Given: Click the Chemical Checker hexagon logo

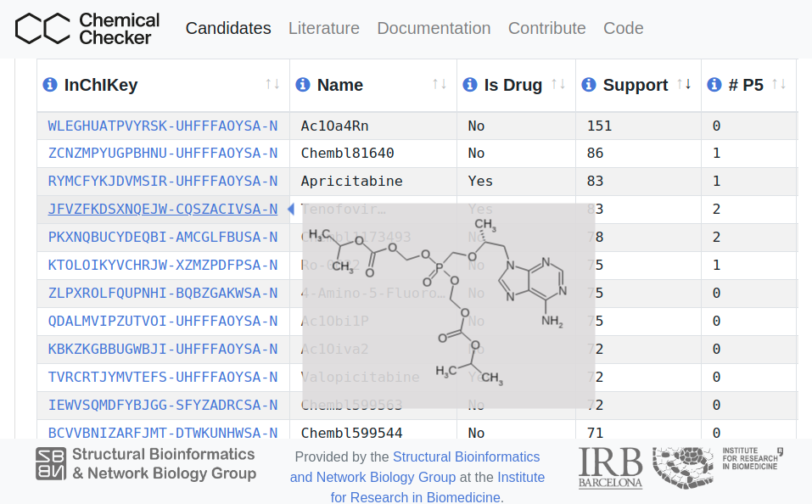Looking at the screenshot, I should click(x=42, y=28).
